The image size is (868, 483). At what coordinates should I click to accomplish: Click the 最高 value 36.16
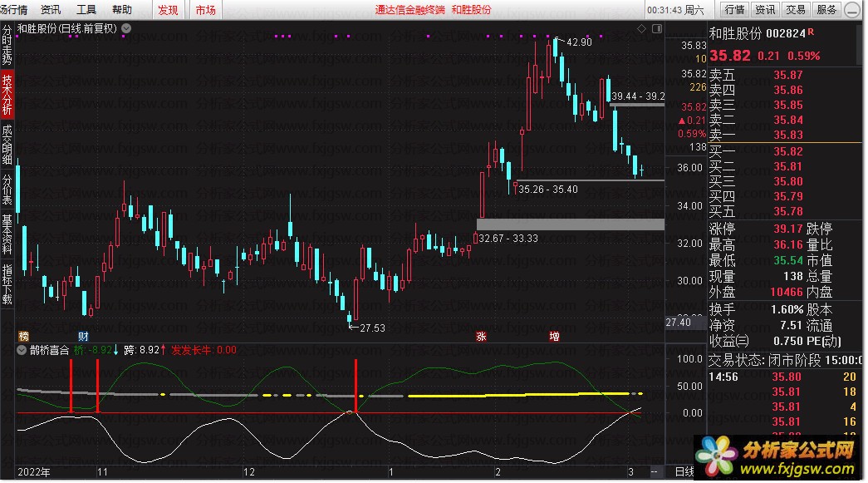tap(787, 244)
